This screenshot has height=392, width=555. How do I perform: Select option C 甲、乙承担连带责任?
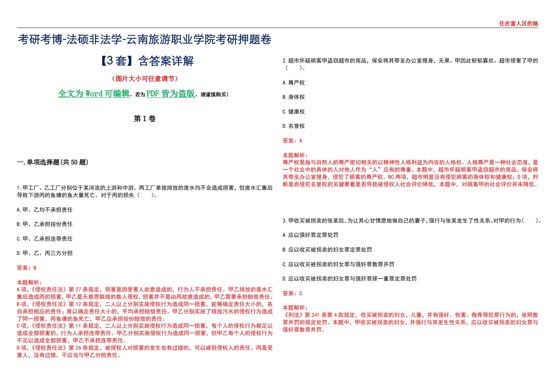point(45,239)
